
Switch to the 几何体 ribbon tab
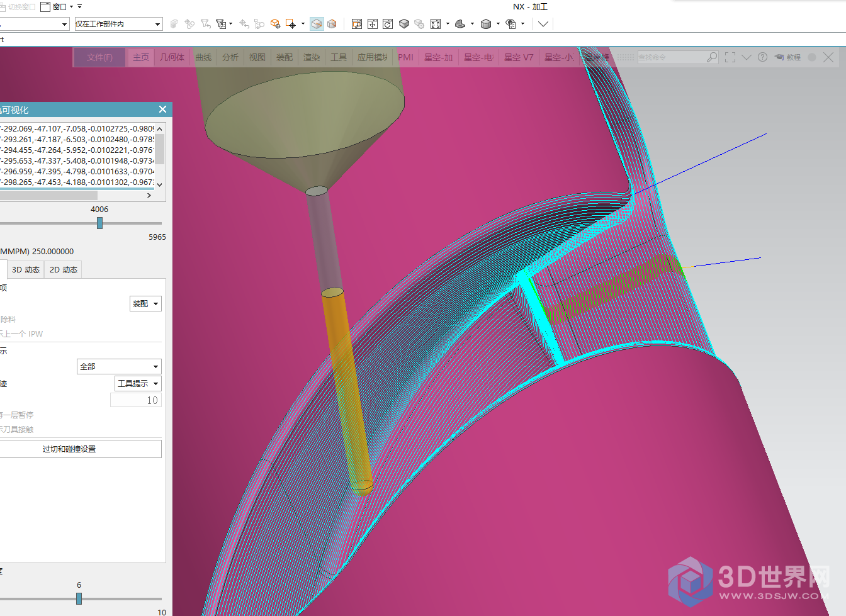(x=172, y=57)
